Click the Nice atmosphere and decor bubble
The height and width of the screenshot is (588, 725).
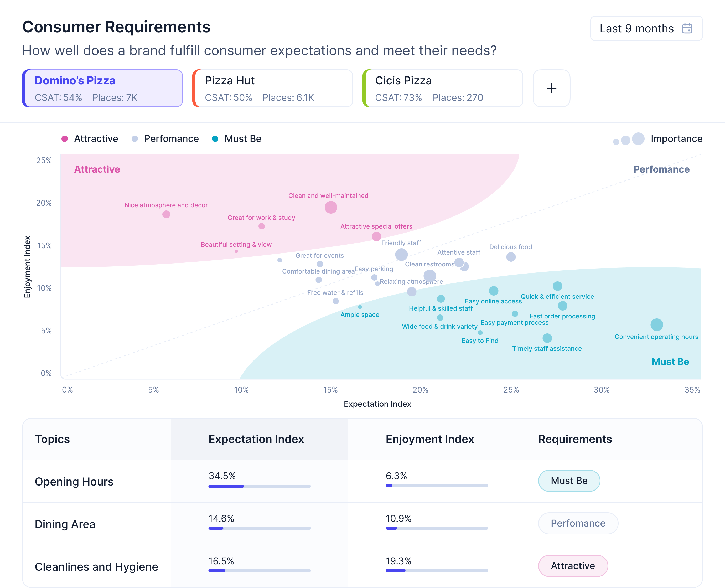(166, 214)
